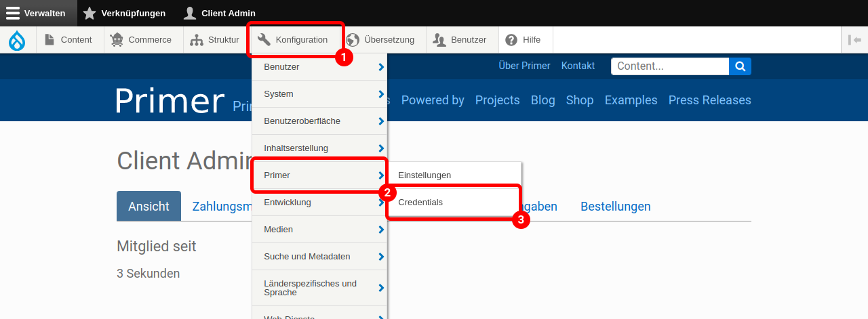Switch to the Ansicht tab
The height and width of the screenshot is (319, 868).
point(149,206)
